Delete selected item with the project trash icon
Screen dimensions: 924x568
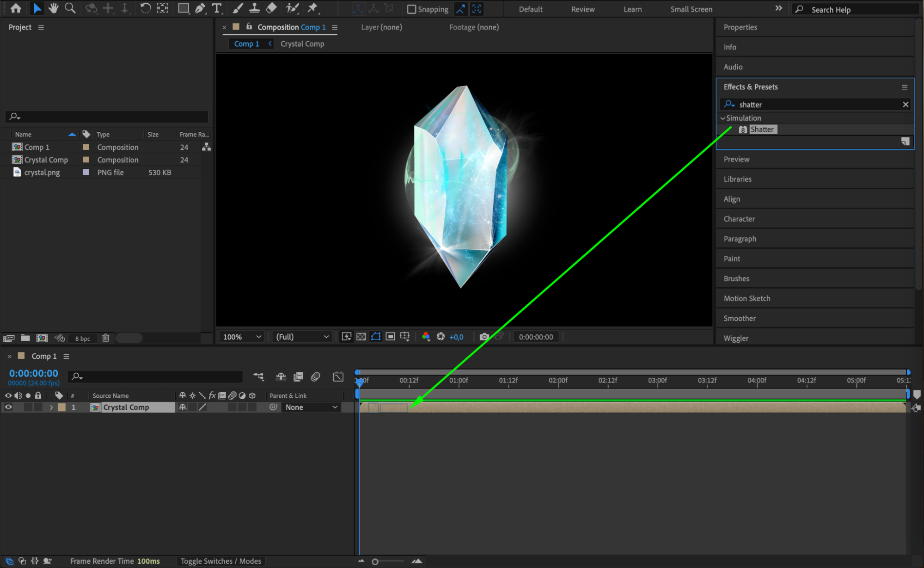click(x=105, y=338)
